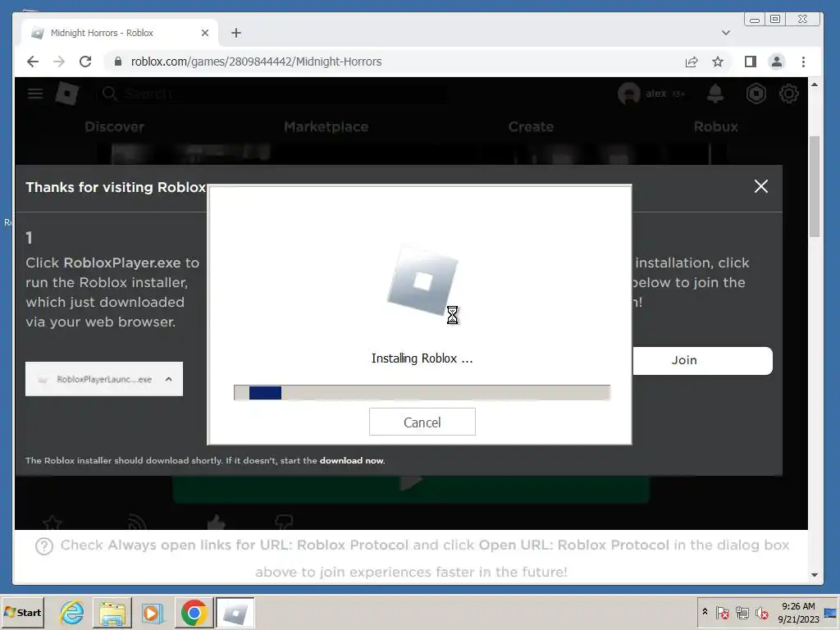Click the Show desktop button
840x630 pixels.
[831, 612]
